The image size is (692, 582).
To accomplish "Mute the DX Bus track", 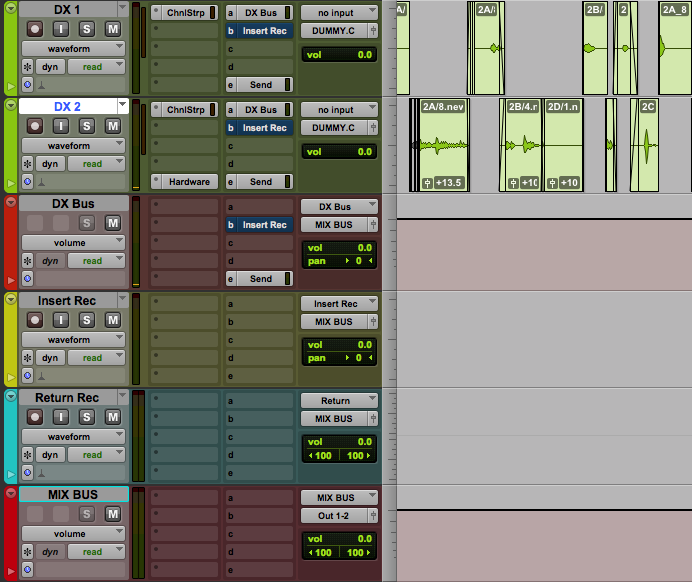I will (x=113, y=223).
